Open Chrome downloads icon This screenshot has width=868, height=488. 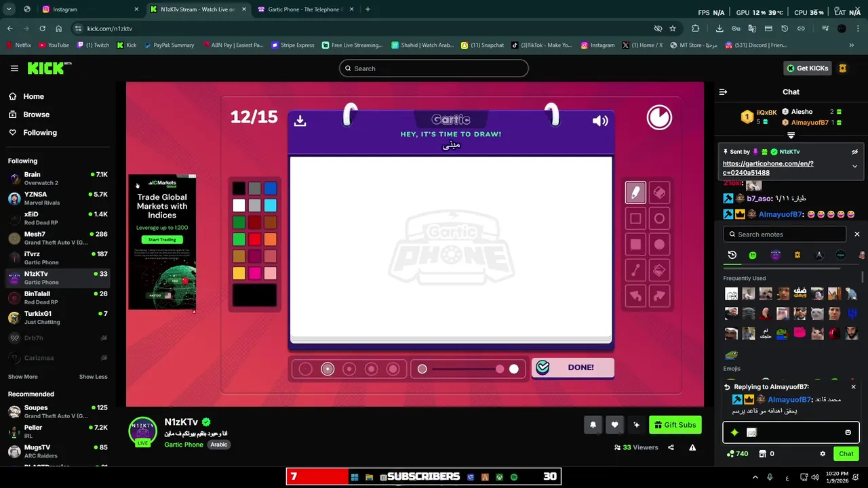[x=719, y=28]
